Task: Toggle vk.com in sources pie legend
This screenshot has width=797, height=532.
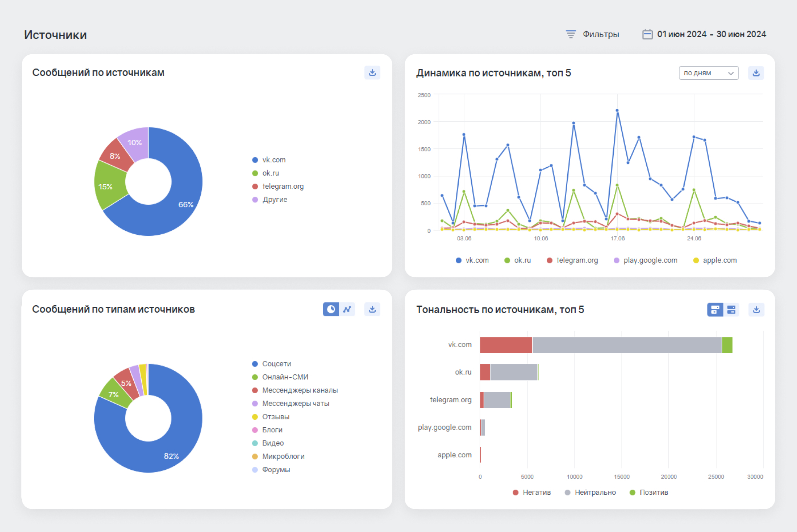Action: point(269,160)
